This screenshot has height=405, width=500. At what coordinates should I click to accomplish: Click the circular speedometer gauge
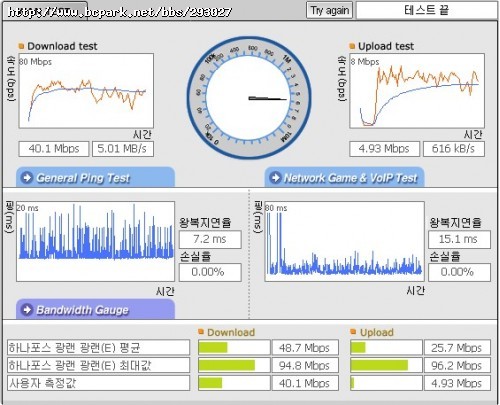249,98
